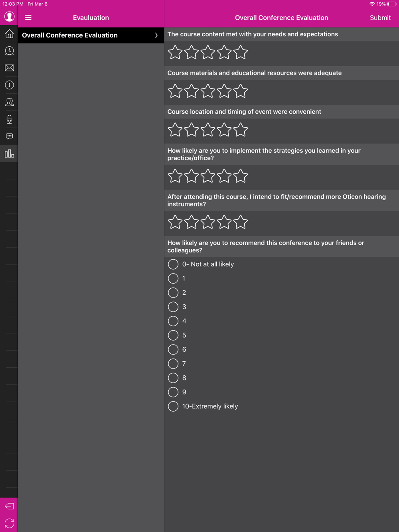Rate Oticon fitting intent 2 stars
This screenshot has height=532, width=399.
(x=192, y=222)
